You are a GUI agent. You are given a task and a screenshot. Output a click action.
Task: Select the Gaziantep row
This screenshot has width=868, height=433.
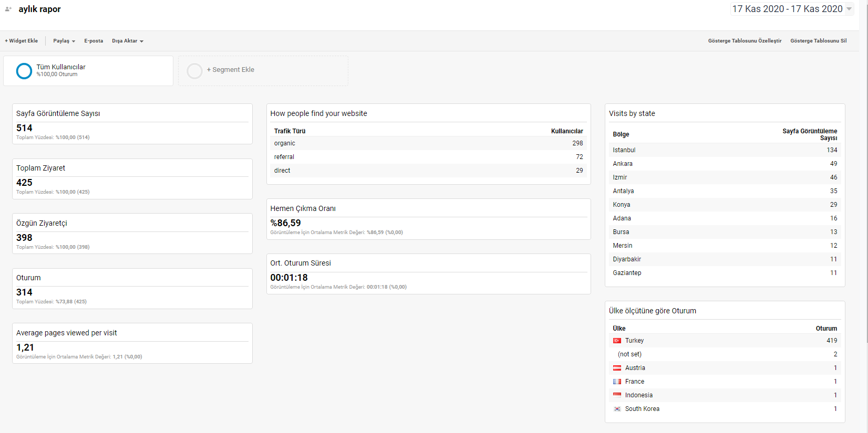(x=725, y=273)
